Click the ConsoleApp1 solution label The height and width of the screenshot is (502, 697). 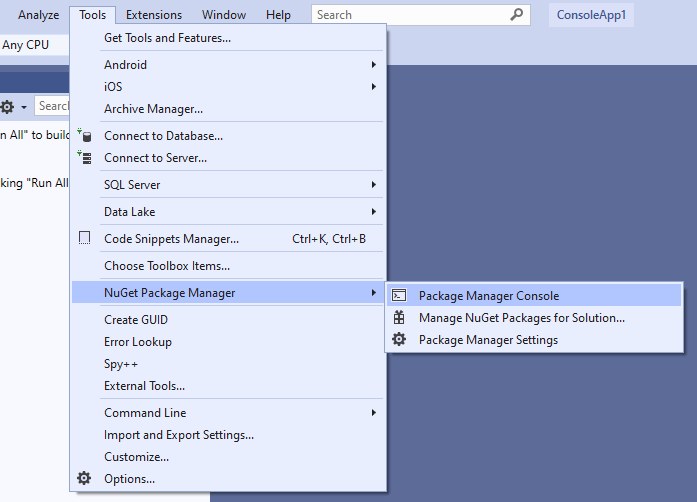pyautogui.click(x=591, y=15)
